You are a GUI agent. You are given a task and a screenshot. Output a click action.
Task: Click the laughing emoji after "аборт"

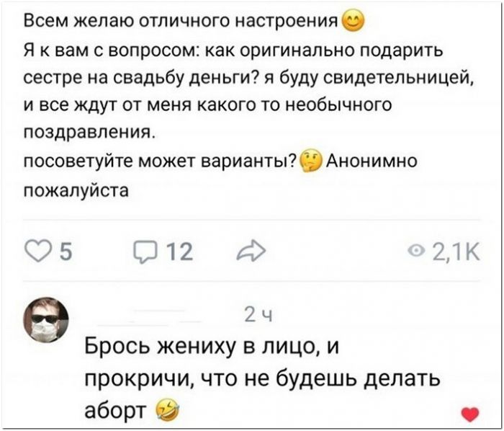click(x=167, y=410)
